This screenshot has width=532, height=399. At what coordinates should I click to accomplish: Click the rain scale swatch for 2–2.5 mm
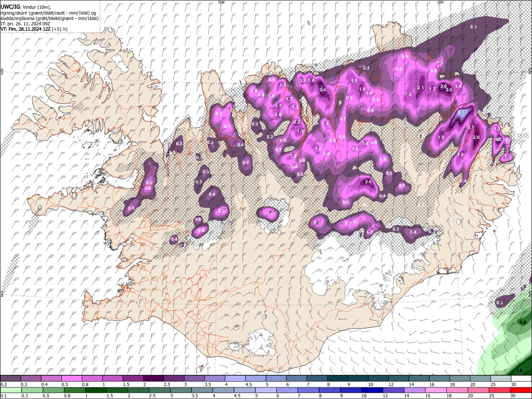[x=138, y=390]
